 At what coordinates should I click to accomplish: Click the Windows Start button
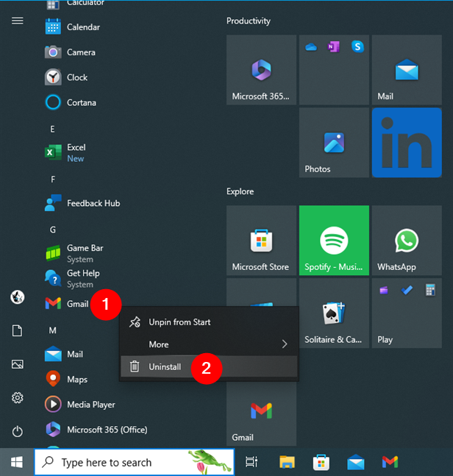(17, 462)
